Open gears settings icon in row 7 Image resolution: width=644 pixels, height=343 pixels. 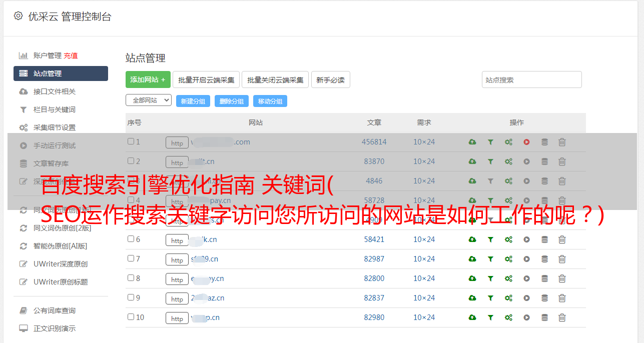tap(508, 259)
